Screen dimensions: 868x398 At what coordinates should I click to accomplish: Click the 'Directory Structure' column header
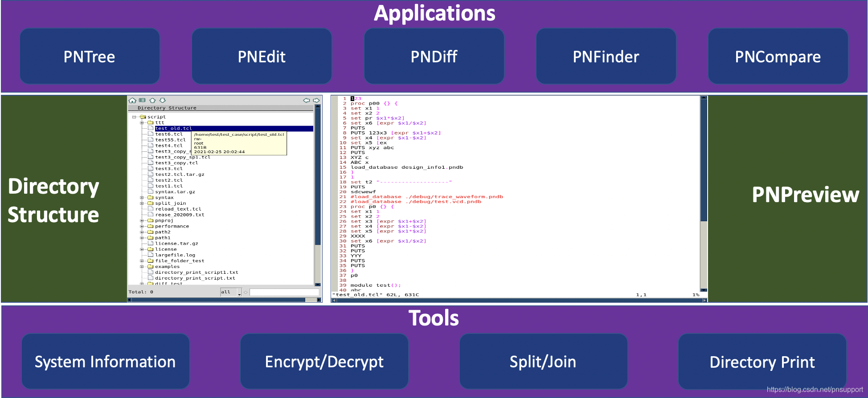221,108
